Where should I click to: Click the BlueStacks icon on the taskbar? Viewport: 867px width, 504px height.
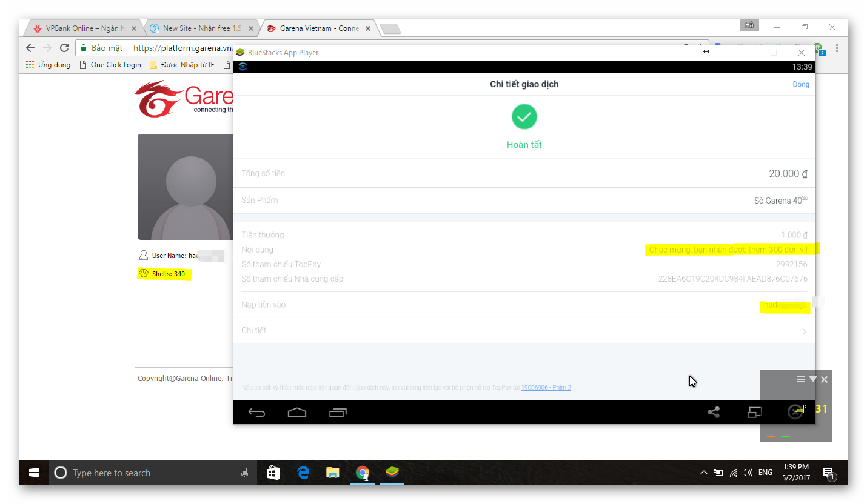click(x=392, y=472)
